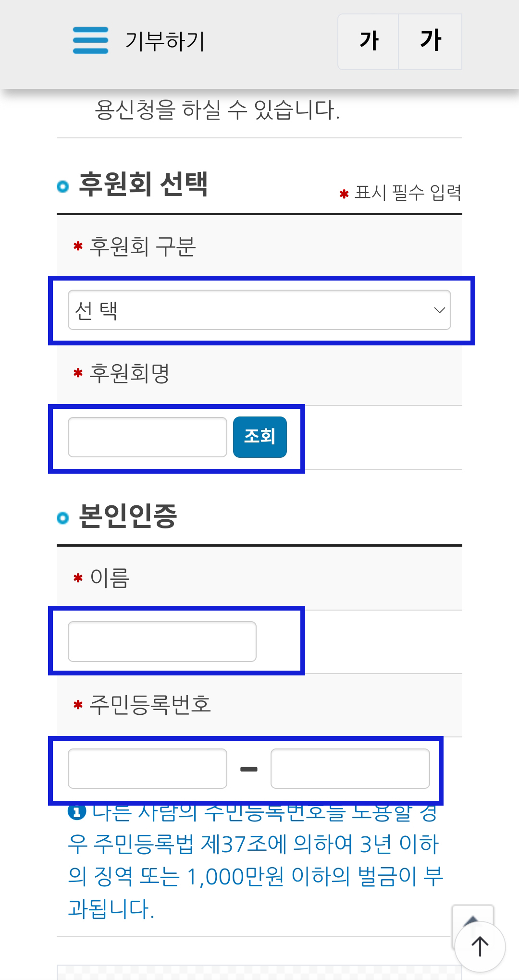Click the second 주민등록번호 digits field

pos(351,769)
